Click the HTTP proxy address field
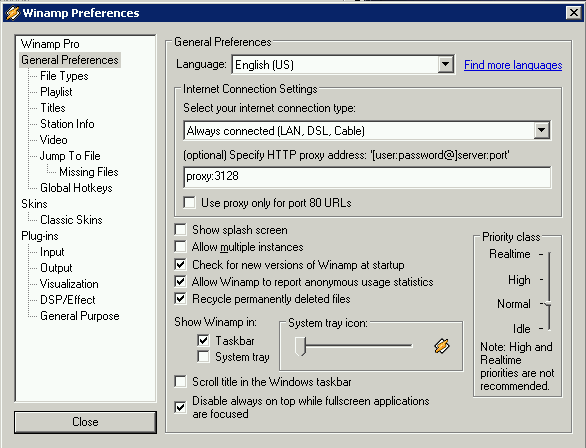 pos(367,177)
